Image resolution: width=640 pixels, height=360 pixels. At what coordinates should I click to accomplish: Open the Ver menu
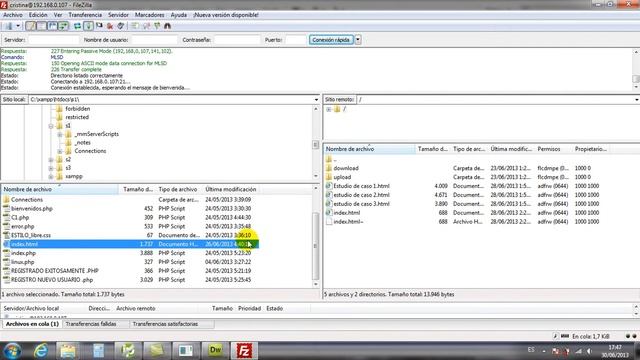point(58,15)
